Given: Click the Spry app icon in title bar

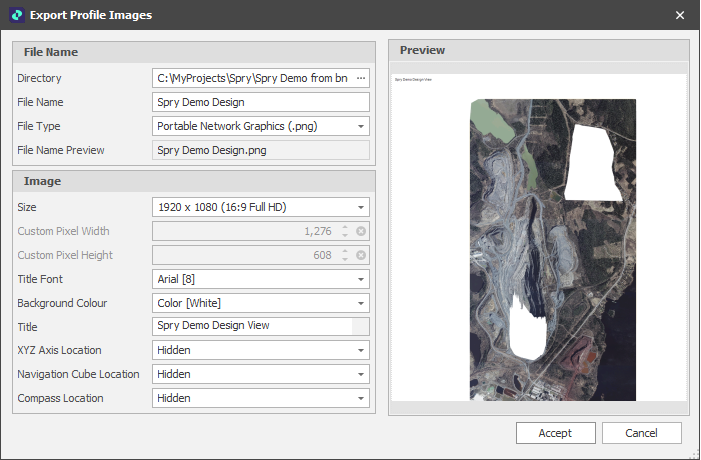Looking at the screenshot, I should (15, 15).
